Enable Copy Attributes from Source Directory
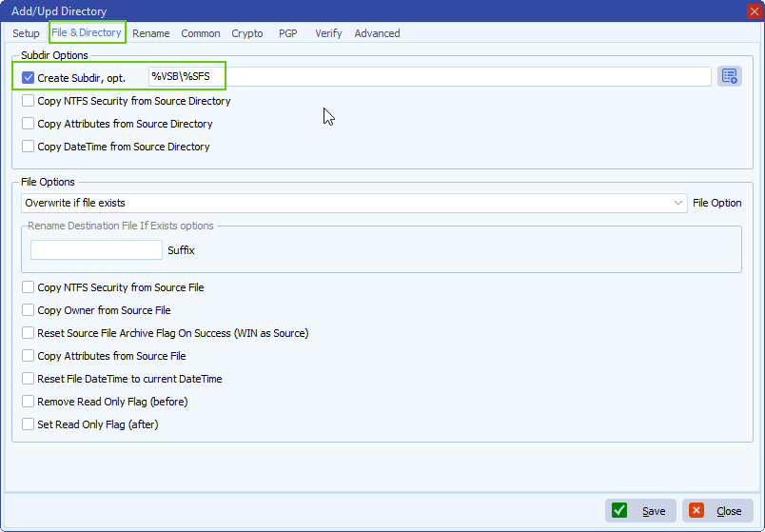 28,124
